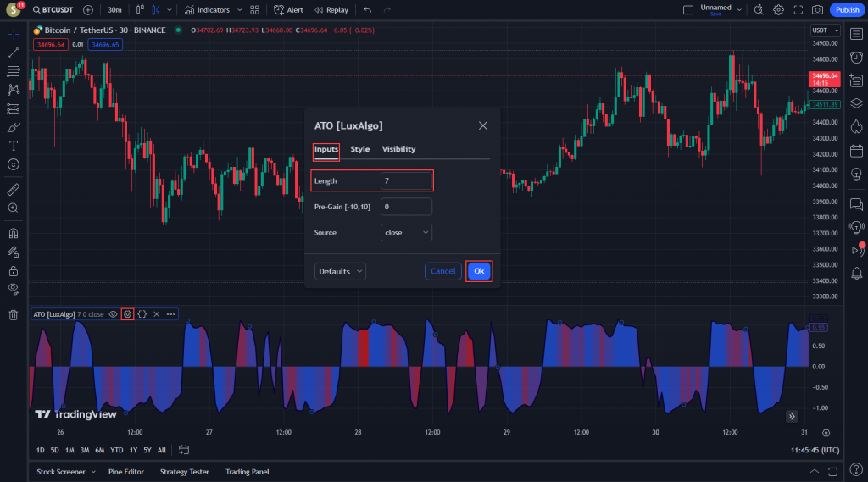Expand the indicators favorites dropdown arrow
Image resolution: width=868 pixels, height=482 pixels.
coord(240,10)
